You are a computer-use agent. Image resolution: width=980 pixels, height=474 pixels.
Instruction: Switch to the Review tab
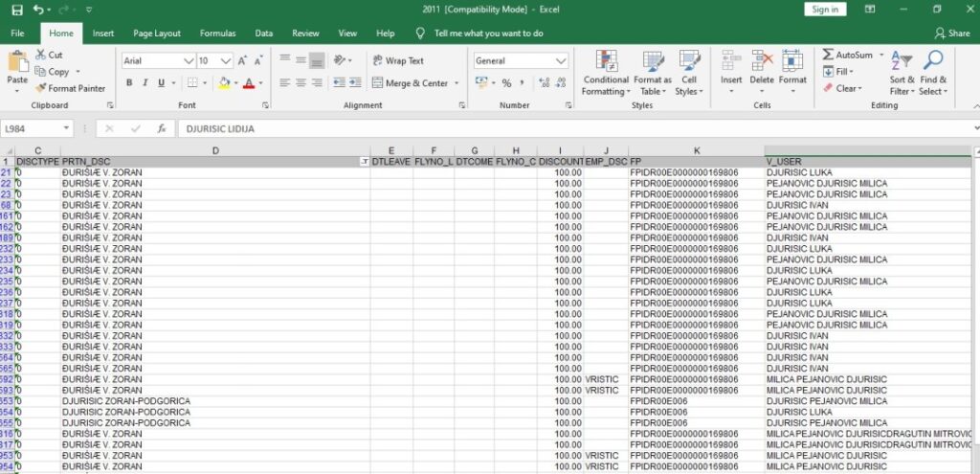(305, 34)
